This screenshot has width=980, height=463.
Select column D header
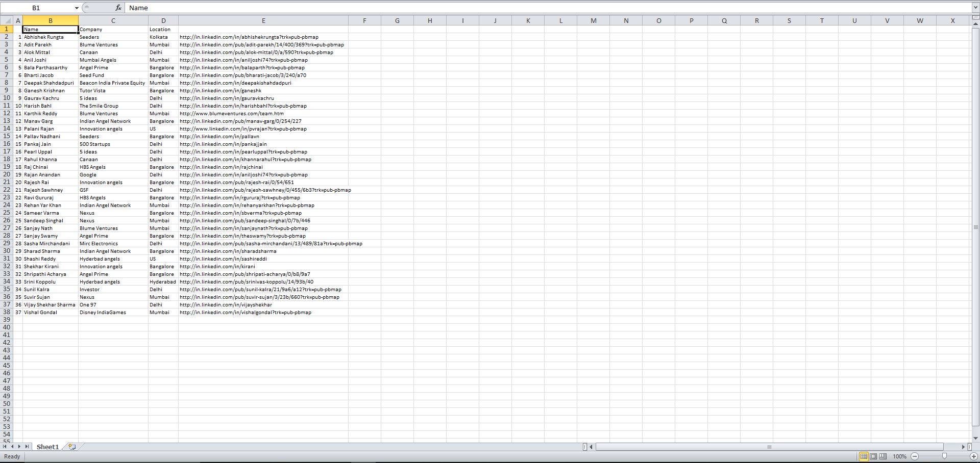pos(163,21)
